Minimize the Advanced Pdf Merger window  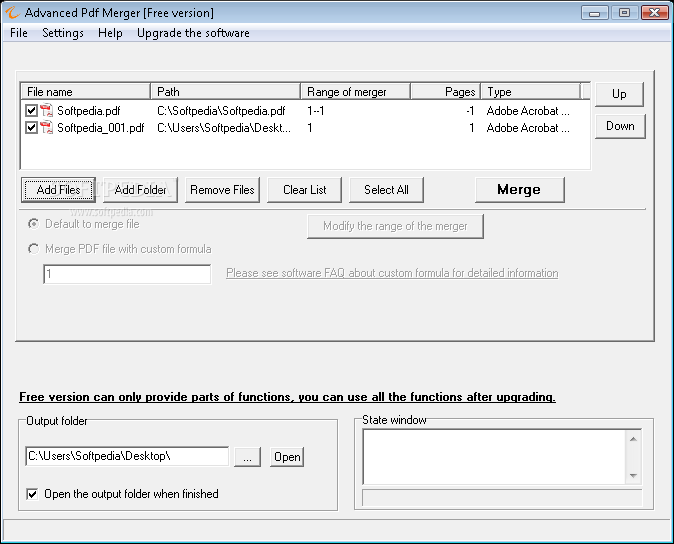pyautogui.click(x=595, y=13)
